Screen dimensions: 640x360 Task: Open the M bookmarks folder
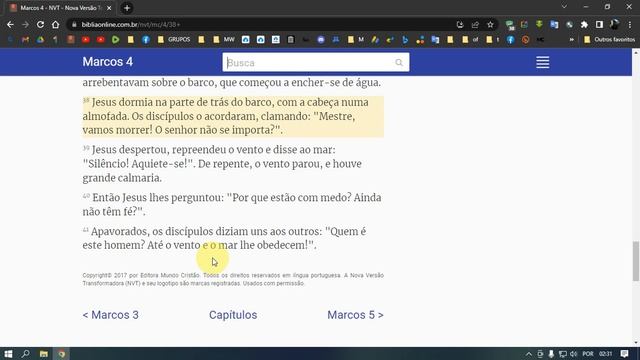tap(356, 40)
